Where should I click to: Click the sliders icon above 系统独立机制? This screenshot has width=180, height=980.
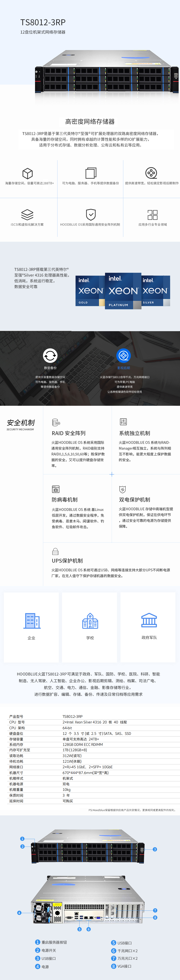[x=123, y=422]
